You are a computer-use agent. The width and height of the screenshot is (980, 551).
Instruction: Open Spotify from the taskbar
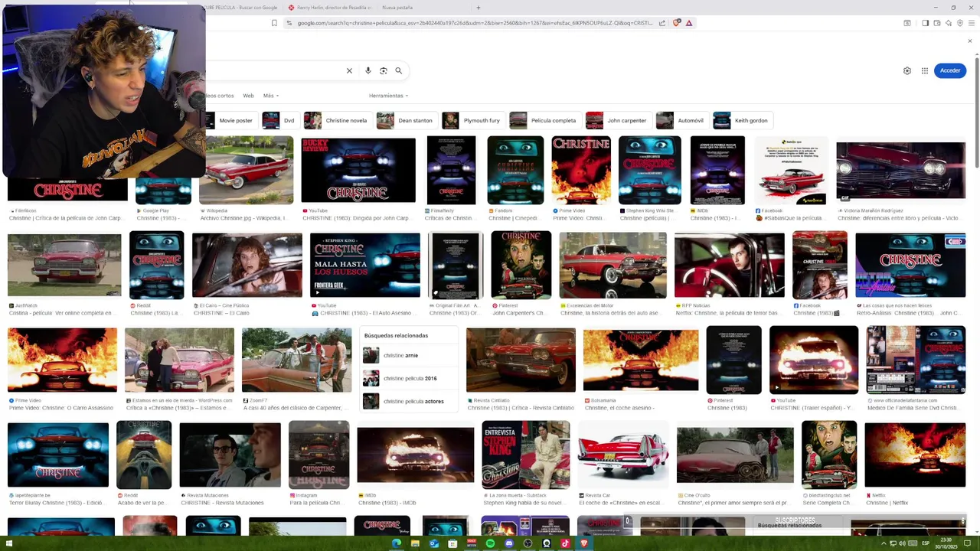490,543
